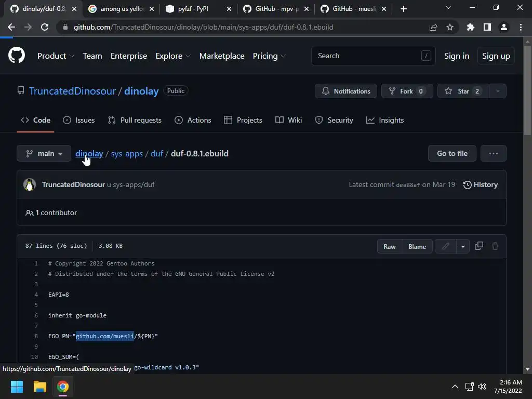Screen dimensions: 532x399
Task: Show hidden system tray icons
Action: [x=455, y=387]
